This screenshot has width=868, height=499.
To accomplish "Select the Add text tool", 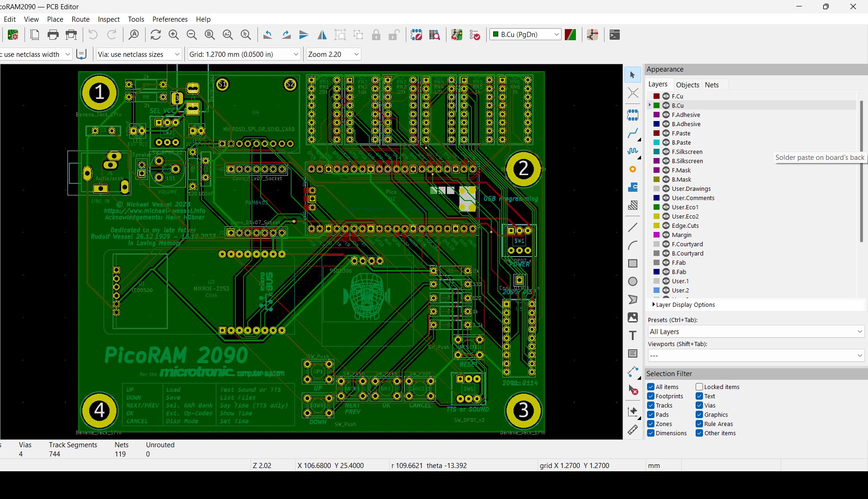I will 633,335.
